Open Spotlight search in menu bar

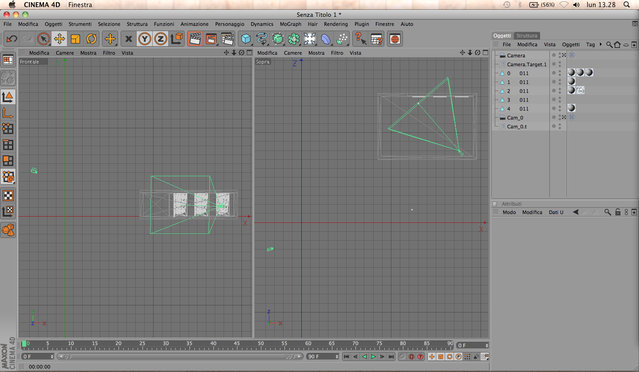[x=626, y=4]
